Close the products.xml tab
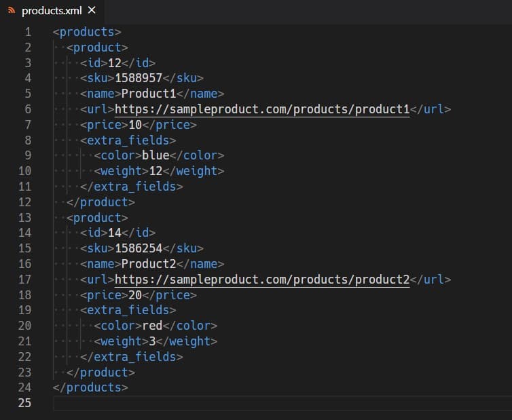512x420 pixels. point(92,10)
